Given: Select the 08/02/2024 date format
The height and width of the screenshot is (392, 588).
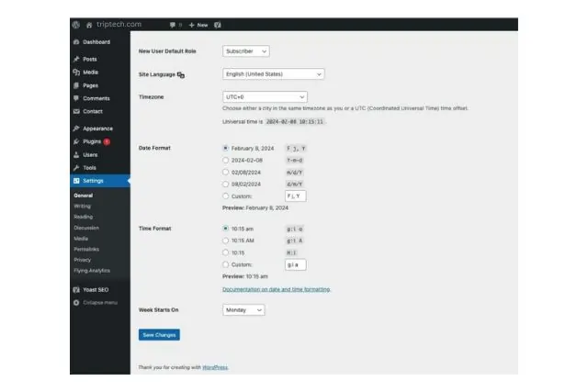Looking at the screenshot, I should (225, 184).
